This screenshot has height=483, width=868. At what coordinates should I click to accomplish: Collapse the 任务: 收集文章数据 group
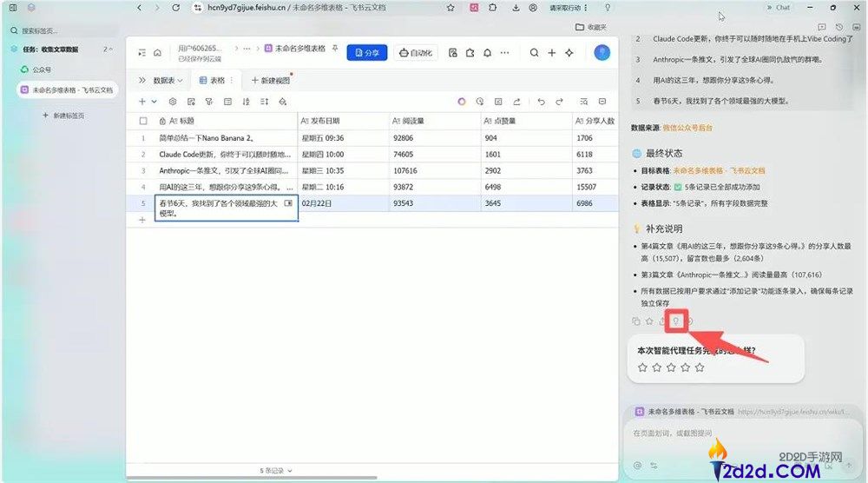[x=110, y=50]
